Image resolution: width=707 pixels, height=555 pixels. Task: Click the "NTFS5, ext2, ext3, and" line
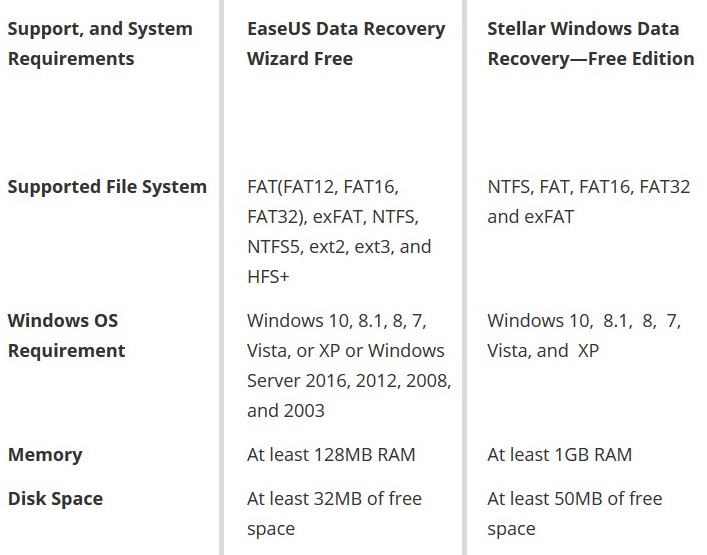click(339, 246)
